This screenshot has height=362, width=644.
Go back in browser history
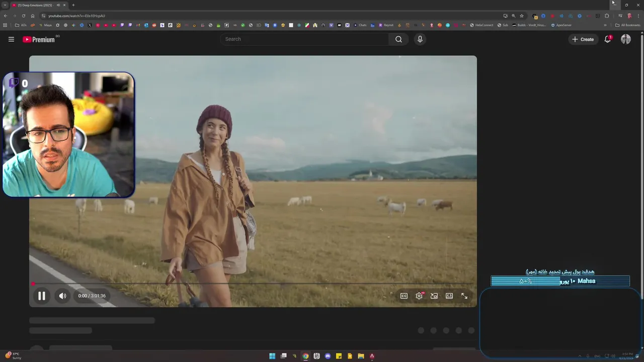click(6, 16)
